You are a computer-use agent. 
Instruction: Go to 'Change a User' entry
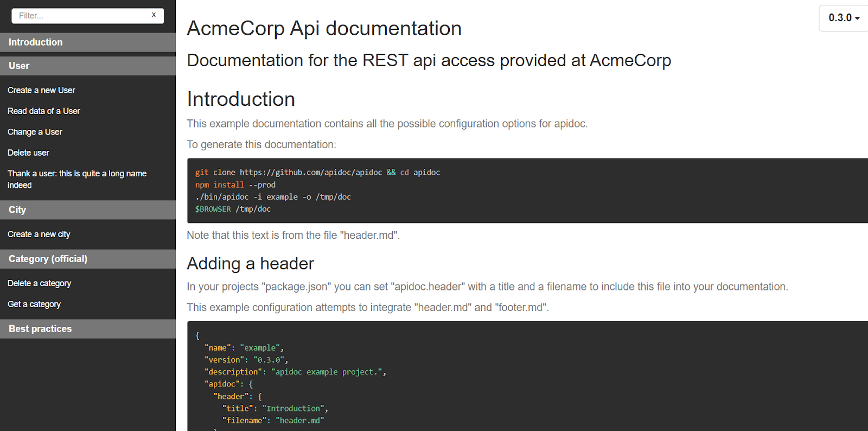click(35, 132)
